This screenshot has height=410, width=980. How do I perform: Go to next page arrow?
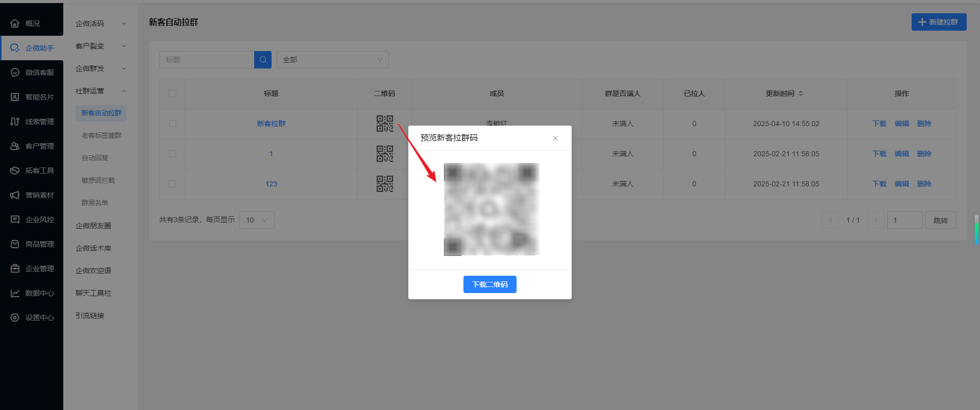point(876,220)
